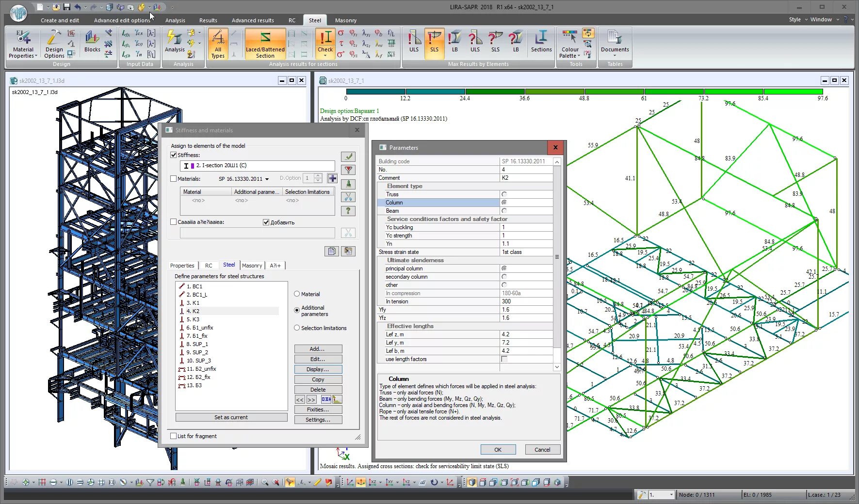The image size is (859, 504).
Task: Edit the Lef y, m value field 7.2
Action: click(x=526, y=343)
